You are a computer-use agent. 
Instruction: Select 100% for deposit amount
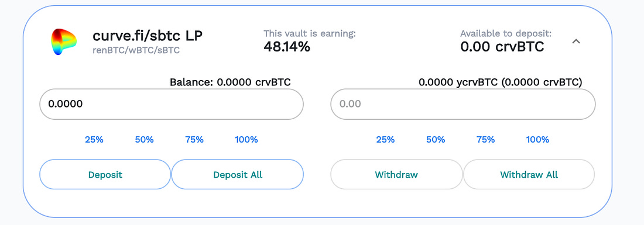pos(246,140)
